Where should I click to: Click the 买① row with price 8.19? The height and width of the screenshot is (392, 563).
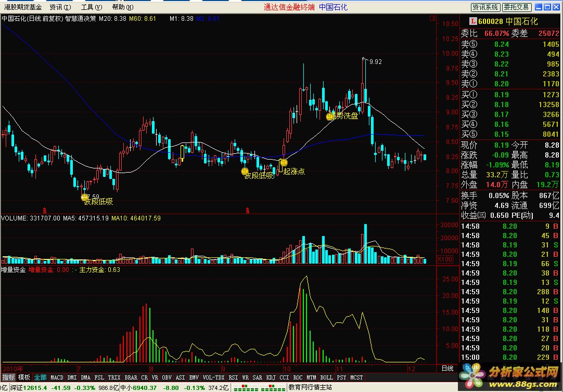tap(510, 95)
